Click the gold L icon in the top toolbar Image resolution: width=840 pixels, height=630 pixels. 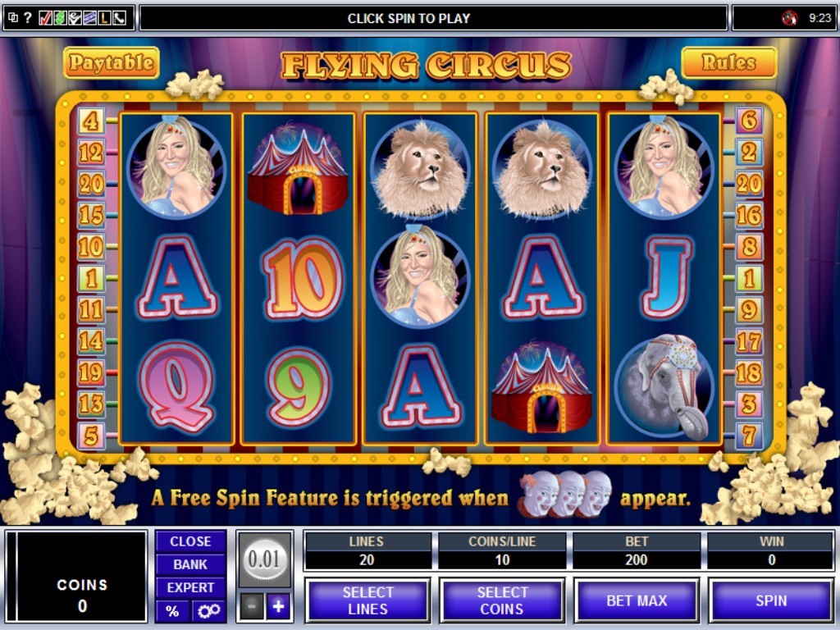[104, 18]
